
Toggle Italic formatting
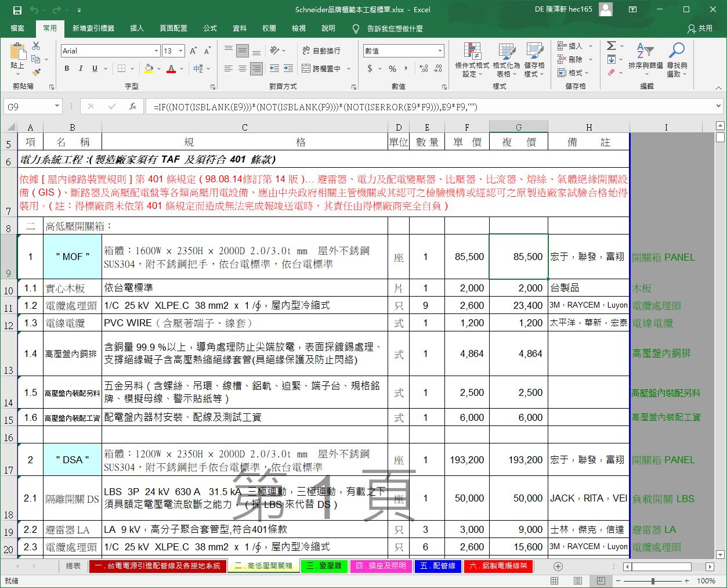click(x=80, y=68)
